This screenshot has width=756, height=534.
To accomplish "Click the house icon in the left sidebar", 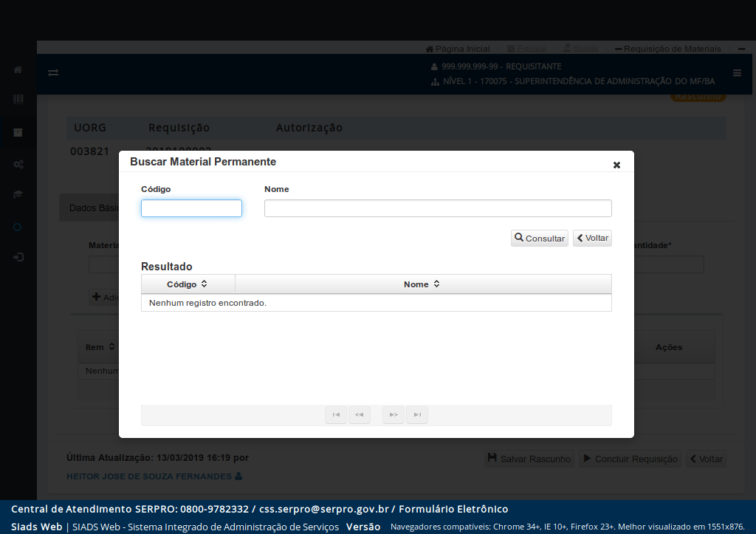I will click(x=18, y=70).
